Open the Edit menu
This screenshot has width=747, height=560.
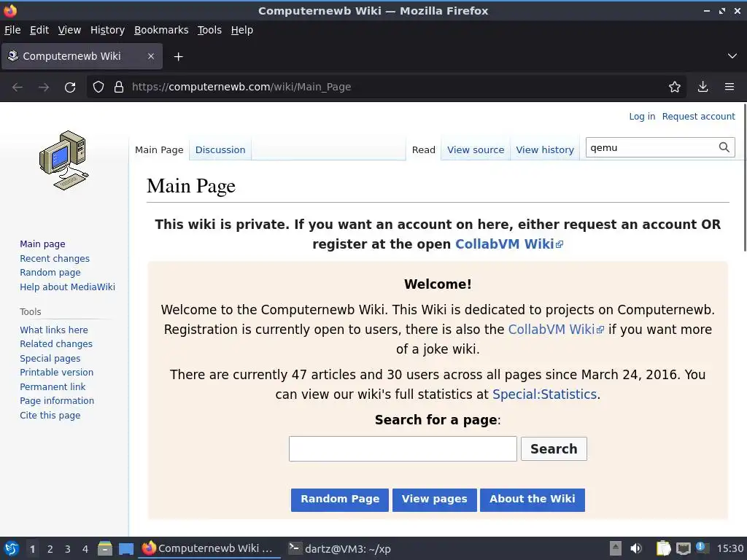tap(39, 30)
